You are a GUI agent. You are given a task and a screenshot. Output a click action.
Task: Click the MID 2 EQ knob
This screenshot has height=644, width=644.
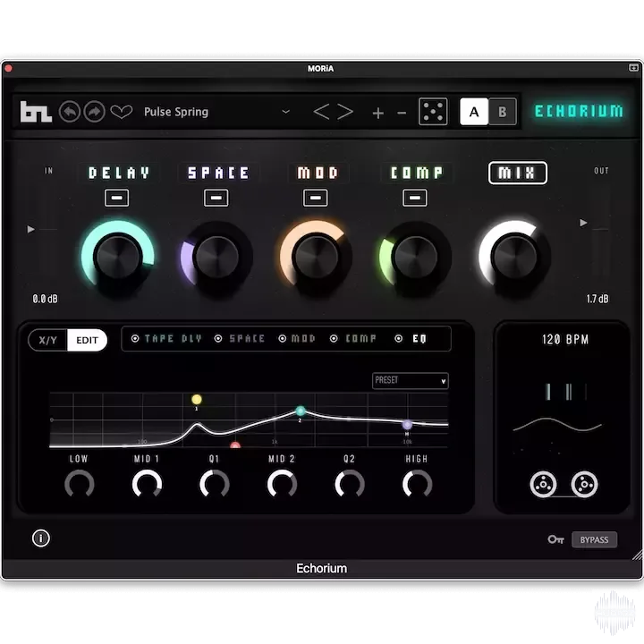pyautogui.click(x=282, y=484)
